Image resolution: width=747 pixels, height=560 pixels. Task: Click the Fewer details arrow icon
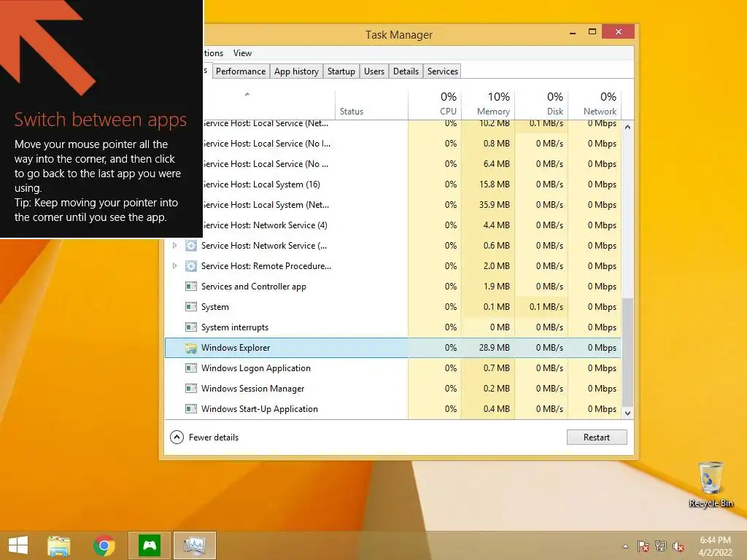click(x=177, y=437)
